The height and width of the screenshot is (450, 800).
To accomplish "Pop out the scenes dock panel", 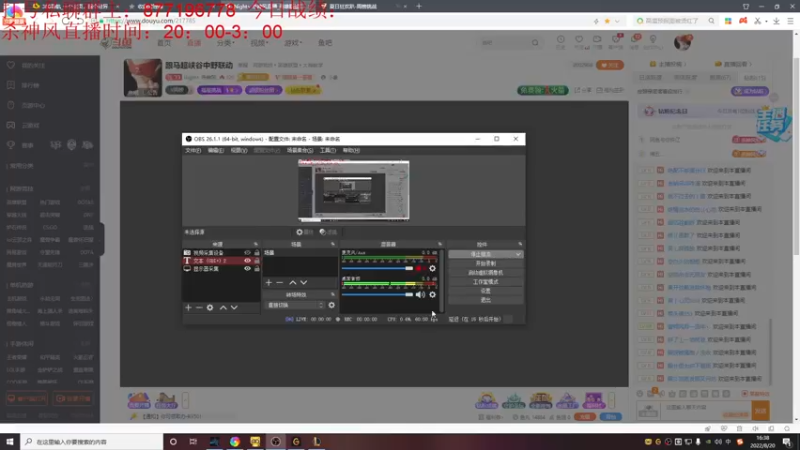I will (x=333, y=244).
